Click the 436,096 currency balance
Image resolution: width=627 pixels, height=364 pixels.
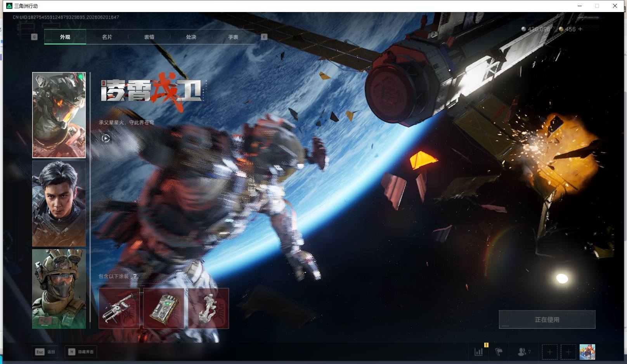pyautogui.click(x=539, y=29)
